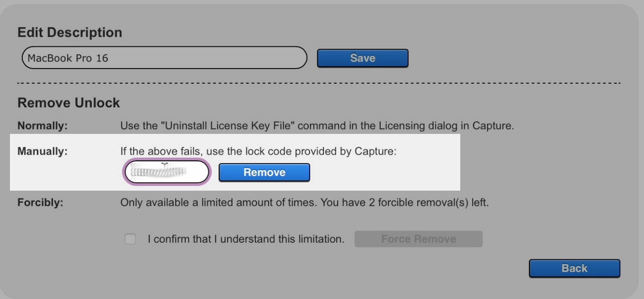
Task: Click the blurred code pill in the oval outline
Action: (x=166, y=171)
